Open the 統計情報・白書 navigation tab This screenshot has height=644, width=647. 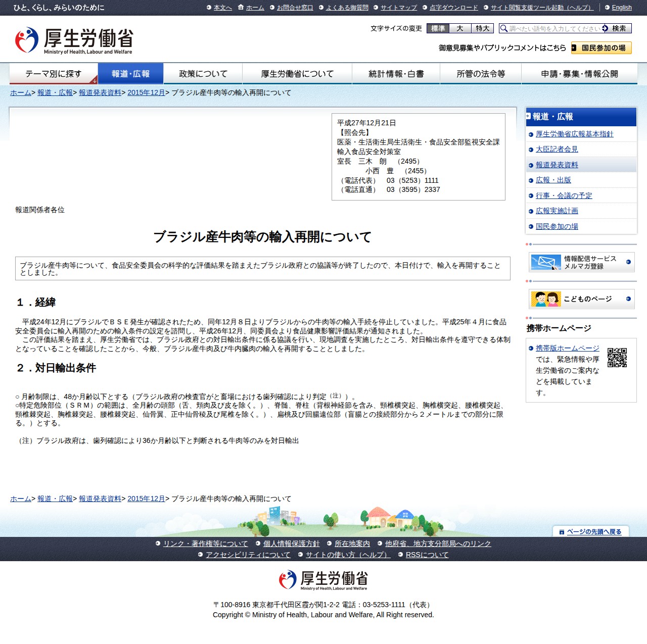pos(396,73)
